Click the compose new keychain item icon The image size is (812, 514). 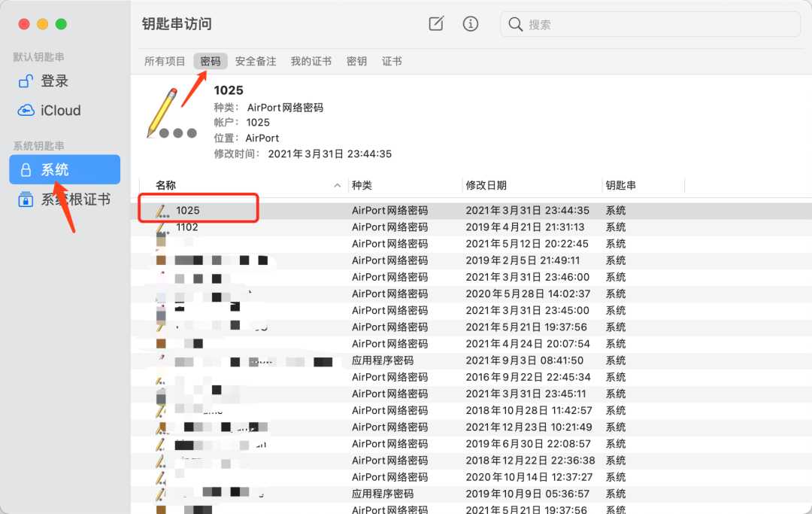click(436, 23)
